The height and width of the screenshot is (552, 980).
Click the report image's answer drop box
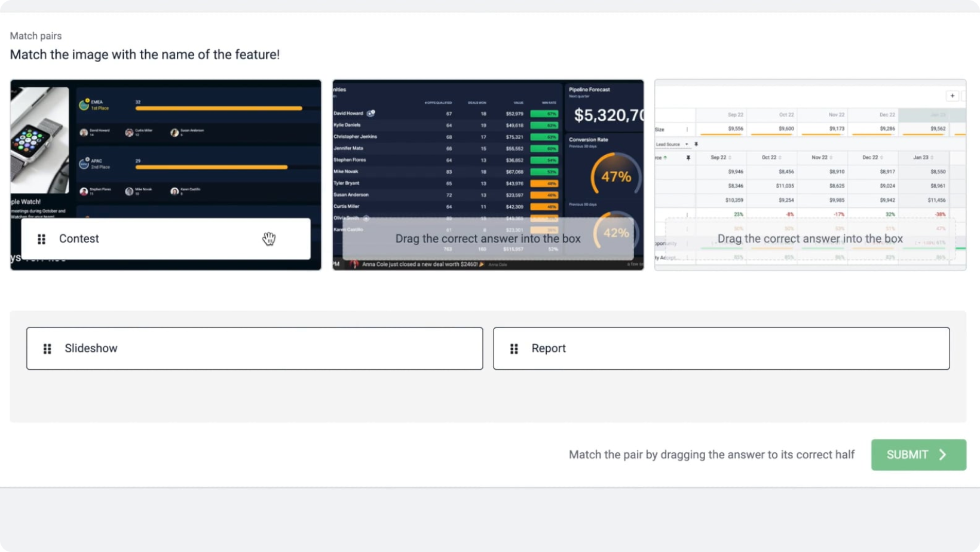[x=810, y=239]
